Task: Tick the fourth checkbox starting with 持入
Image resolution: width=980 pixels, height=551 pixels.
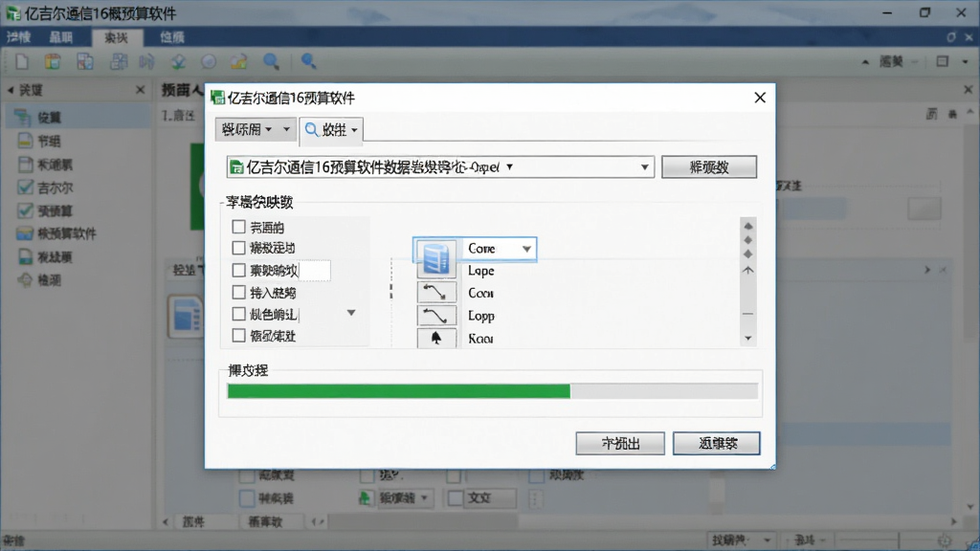Action: point(238,292)
